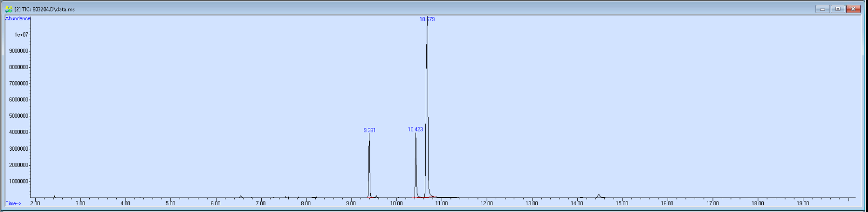Click the 5000000 abundance axis value
The image size is (868, 212).
pos(19,116)
